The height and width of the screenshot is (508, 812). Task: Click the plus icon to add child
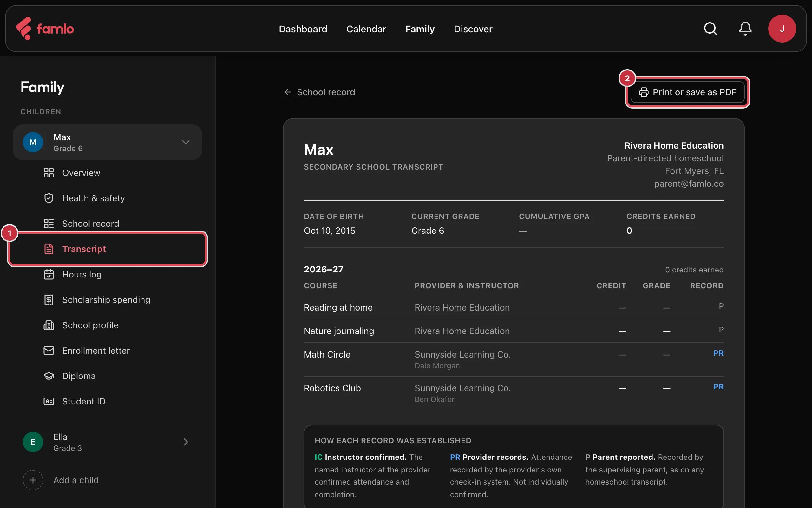pos(33,480)
